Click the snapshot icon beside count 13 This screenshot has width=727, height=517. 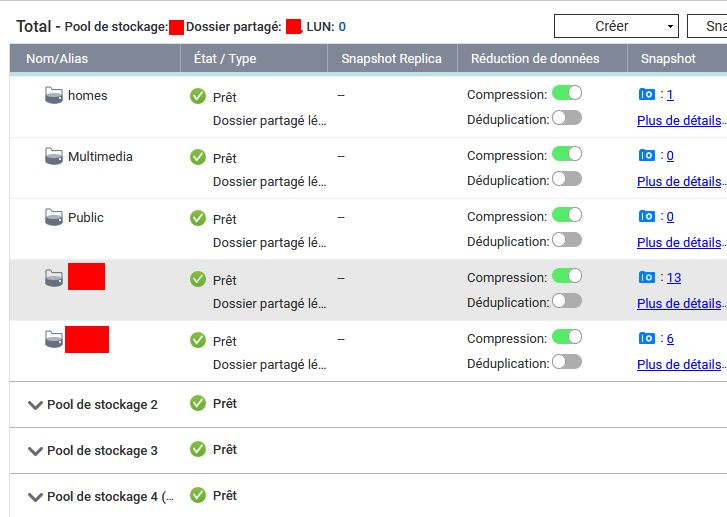pos(647,277)
